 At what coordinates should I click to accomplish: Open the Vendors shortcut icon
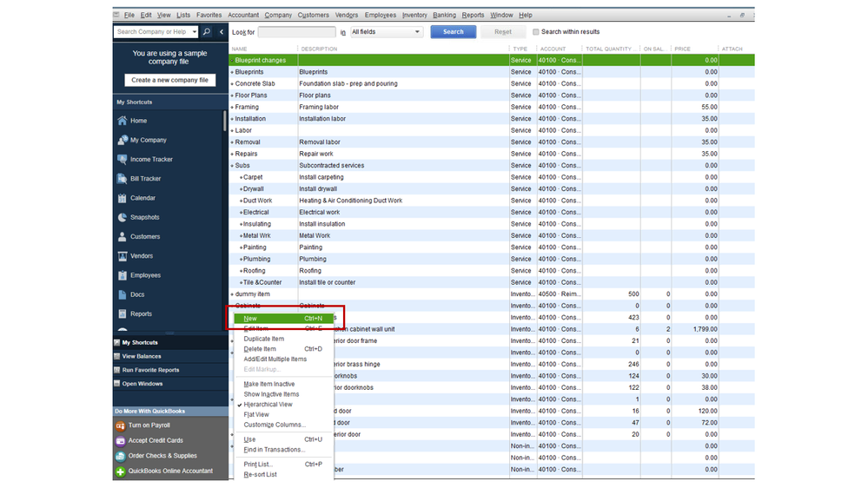[123, 256]
